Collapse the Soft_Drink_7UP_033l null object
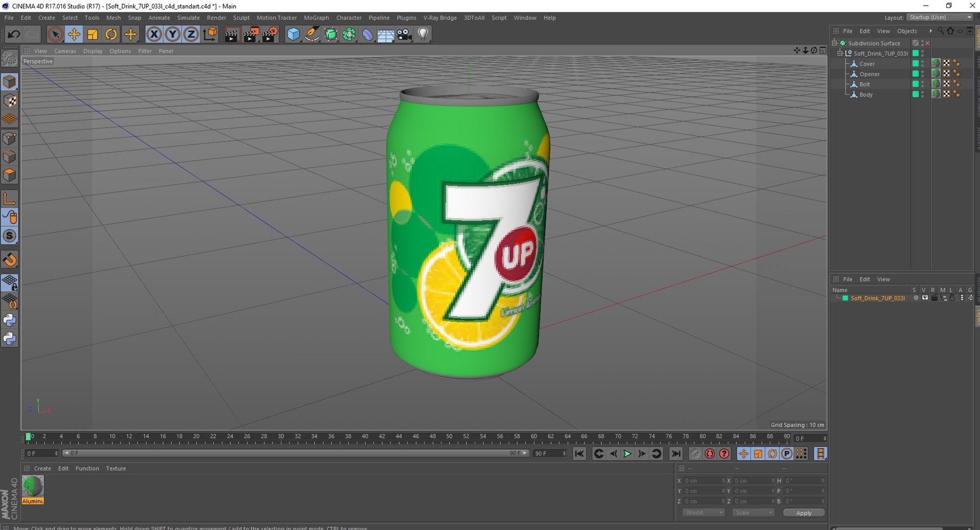This screenshot has height=530, width=980. click(x=840, y=53)
